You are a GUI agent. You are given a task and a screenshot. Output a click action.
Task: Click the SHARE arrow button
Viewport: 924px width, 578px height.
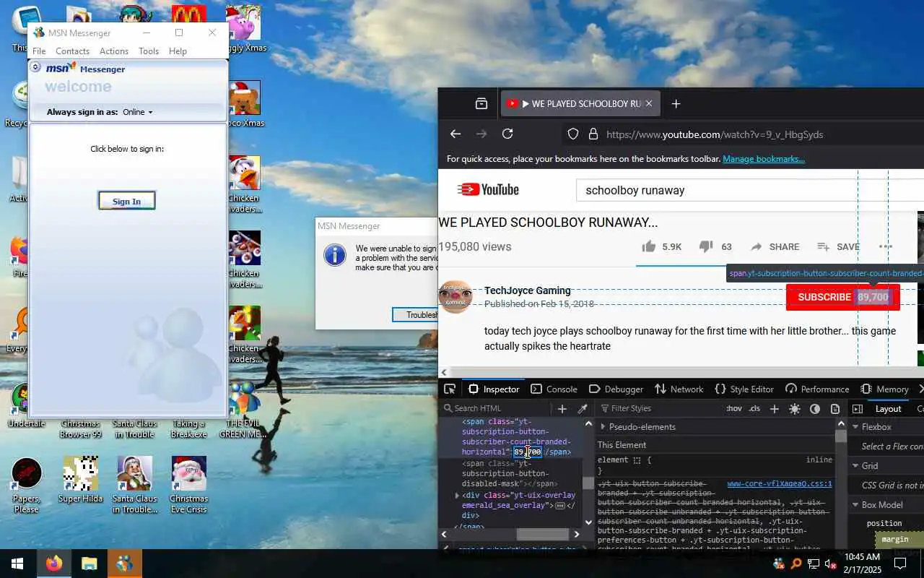tap(775, 246)
